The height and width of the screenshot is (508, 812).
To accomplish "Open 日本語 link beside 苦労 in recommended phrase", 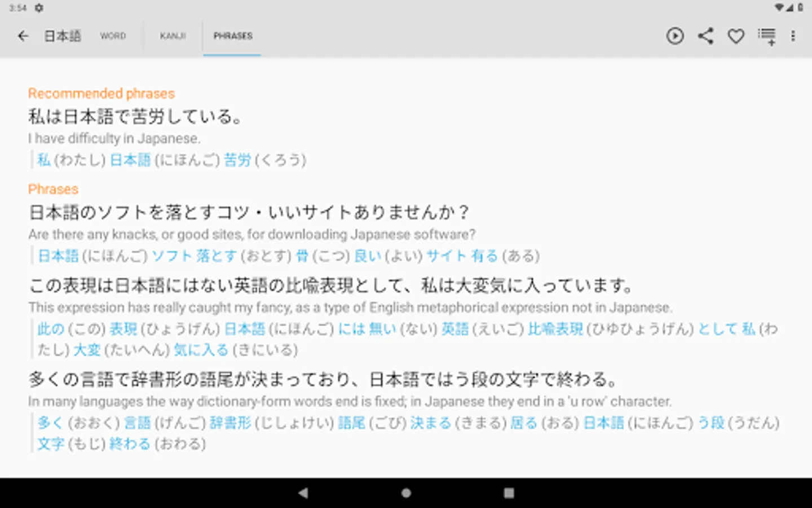I will coord(130,160).
